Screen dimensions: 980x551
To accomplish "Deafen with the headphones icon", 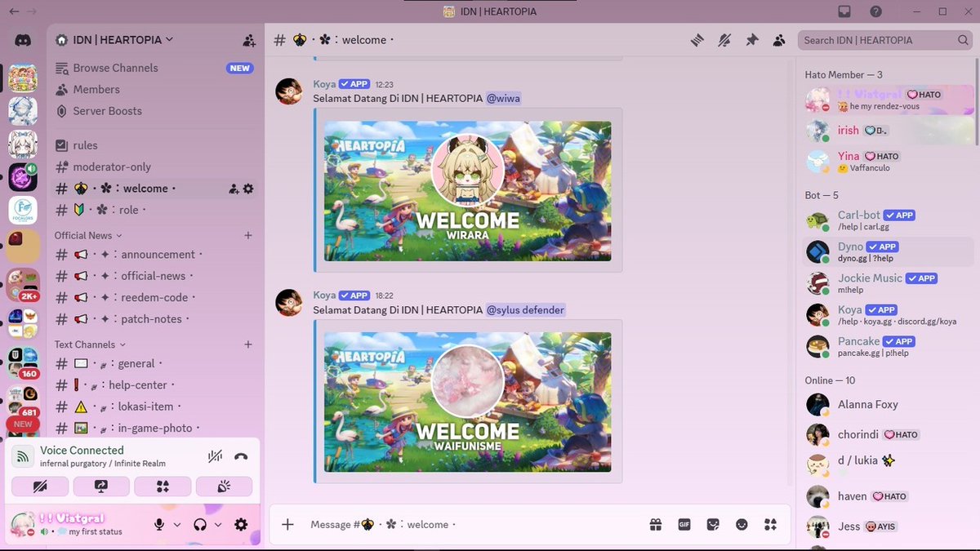I will point(200,525).
